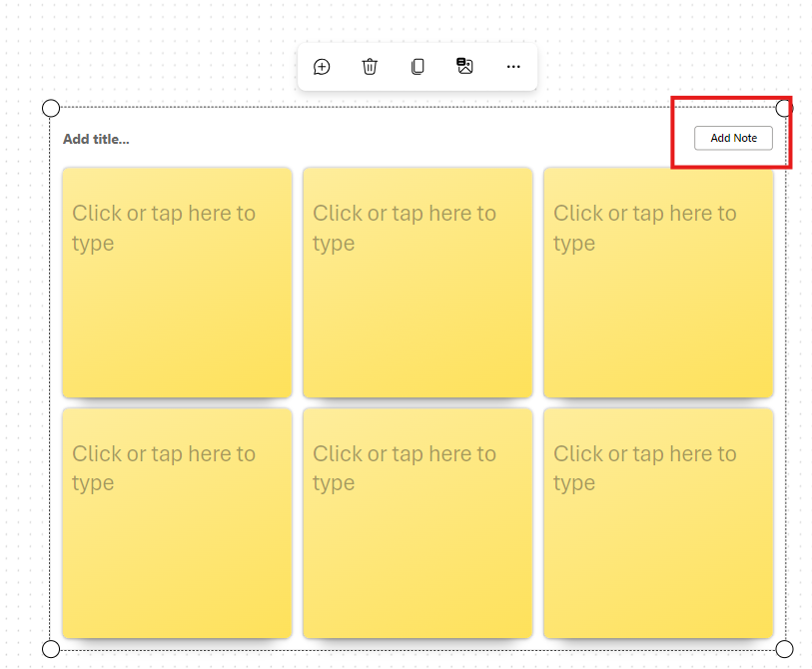Click the copy icon in floating toolbar

tap(417, 67)
